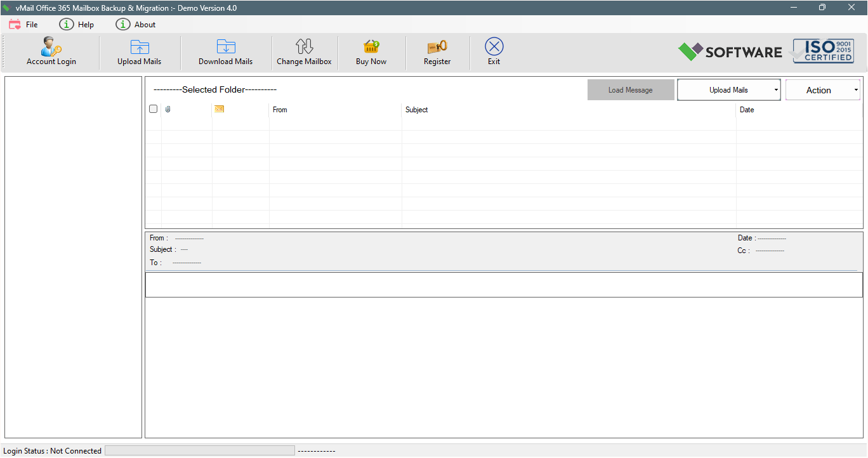Click the preview Date : label
This screenshot has height=458, width=868.
(747, 239)
